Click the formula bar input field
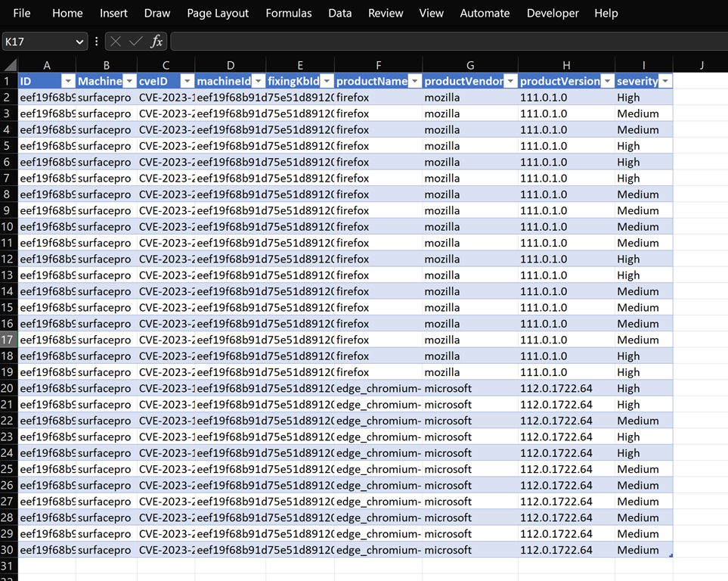The height and width of the screenshot is (581, 728). pos(446,42)
